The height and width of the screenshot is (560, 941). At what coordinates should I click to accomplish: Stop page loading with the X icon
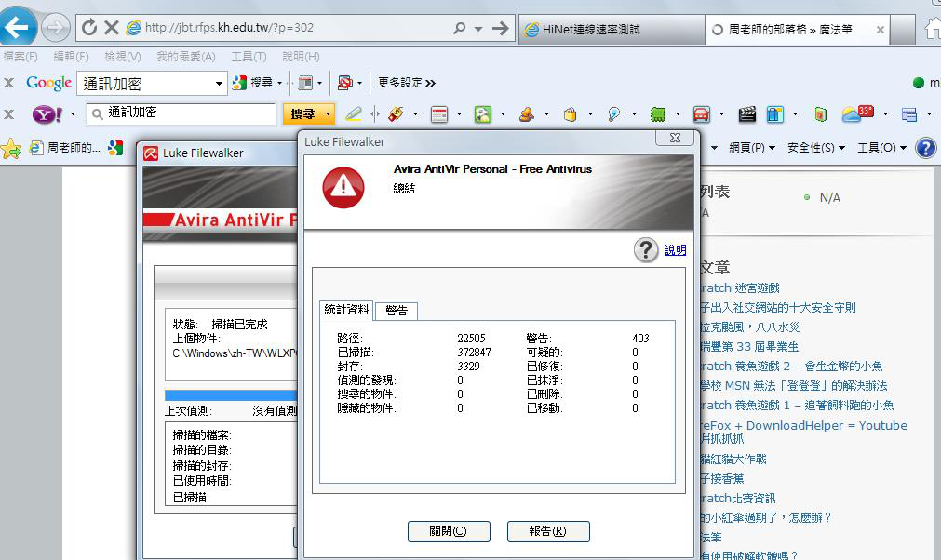[111, 27]
